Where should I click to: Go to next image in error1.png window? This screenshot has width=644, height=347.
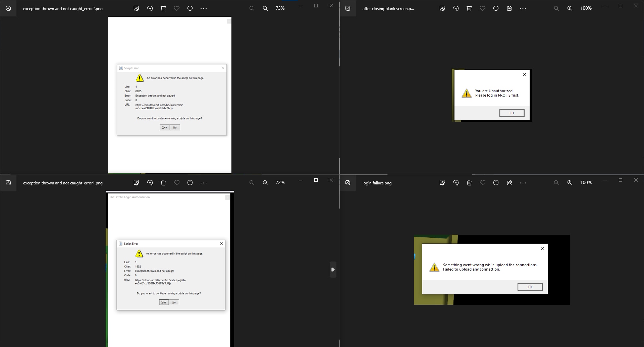point(333,270)
